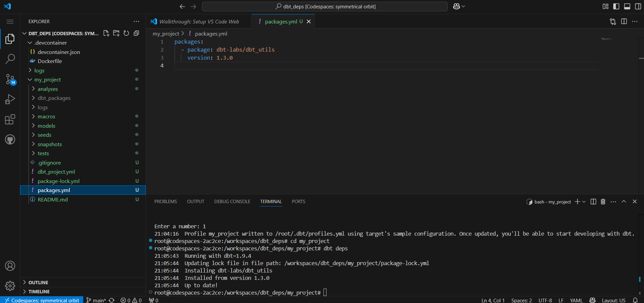Toggle the primary side bar visibility
This screenshot has width=644, height=303.
tap(616, 6)
